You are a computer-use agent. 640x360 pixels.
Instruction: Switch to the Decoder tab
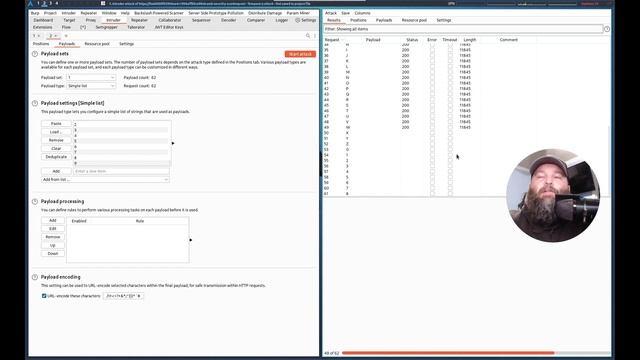click(x=228, y=20)
